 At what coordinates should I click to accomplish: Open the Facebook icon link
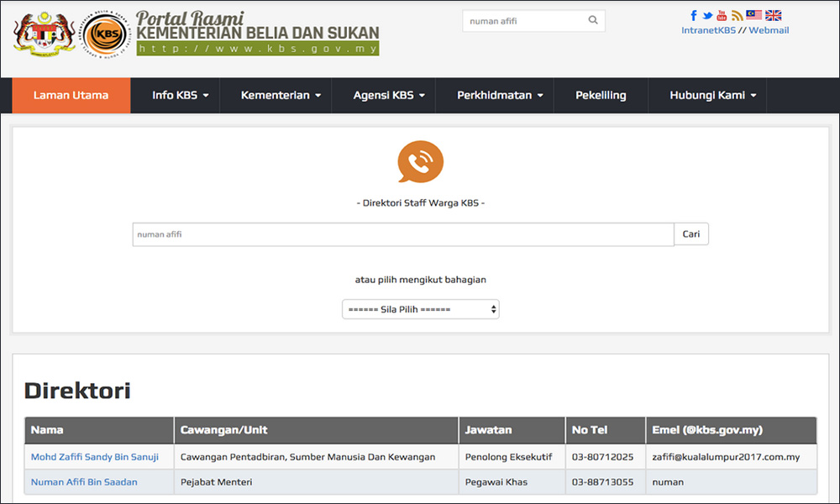click(x=694, y=15)
